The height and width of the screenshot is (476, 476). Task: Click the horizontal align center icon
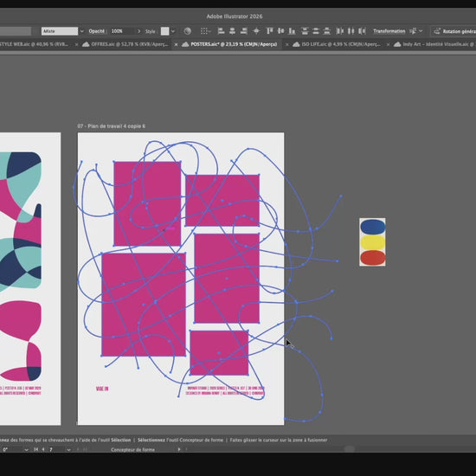(x=232, y=31)
